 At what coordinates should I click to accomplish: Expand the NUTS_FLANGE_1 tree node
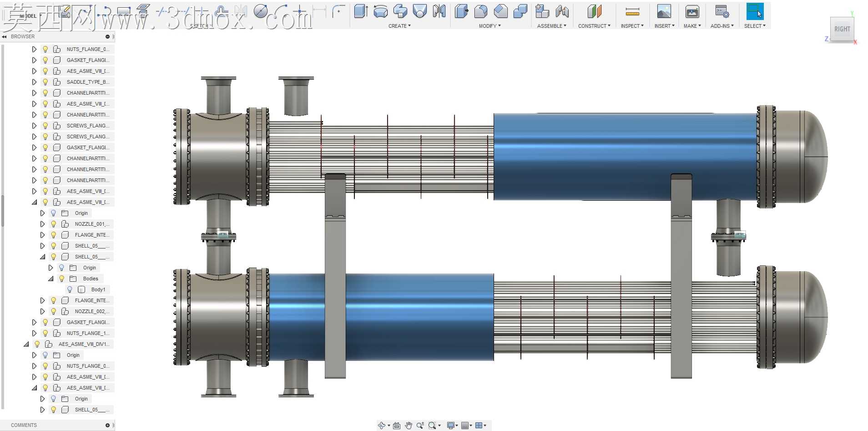click(x=34, y=333)
